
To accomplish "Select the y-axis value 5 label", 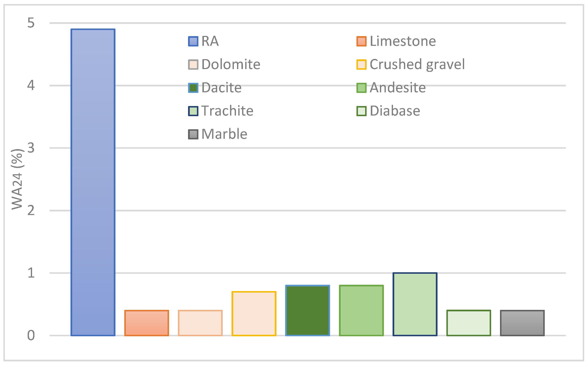I will [x=31, y=23].
